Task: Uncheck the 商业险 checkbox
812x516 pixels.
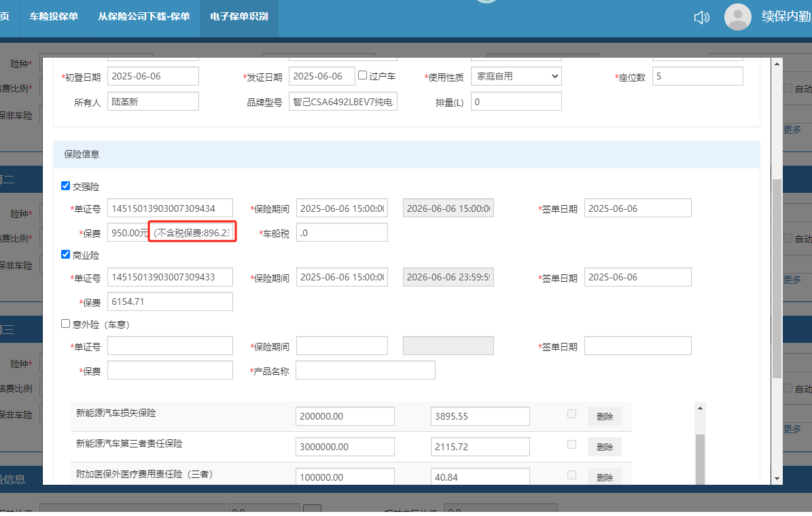Action: tap(66, 255)
